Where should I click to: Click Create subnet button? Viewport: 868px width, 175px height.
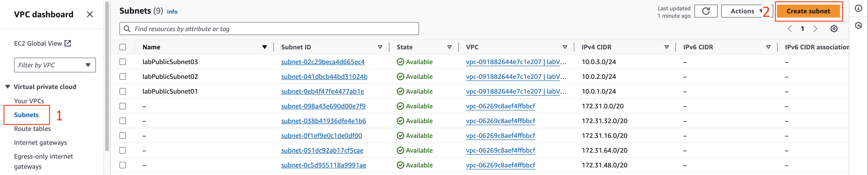pyautogui.click(x=808, y=11)
